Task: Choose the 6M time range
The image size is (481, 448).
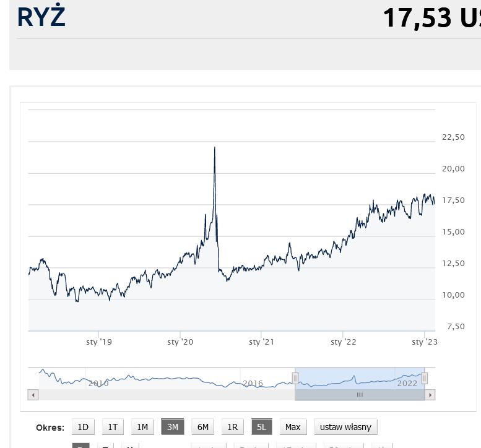Action: click(202, 427)
